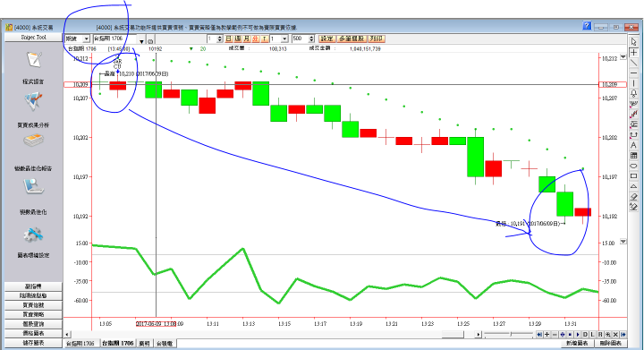Open the 副指標 side panel button
This screenshot has height=350, width=644.
(33, 286)
